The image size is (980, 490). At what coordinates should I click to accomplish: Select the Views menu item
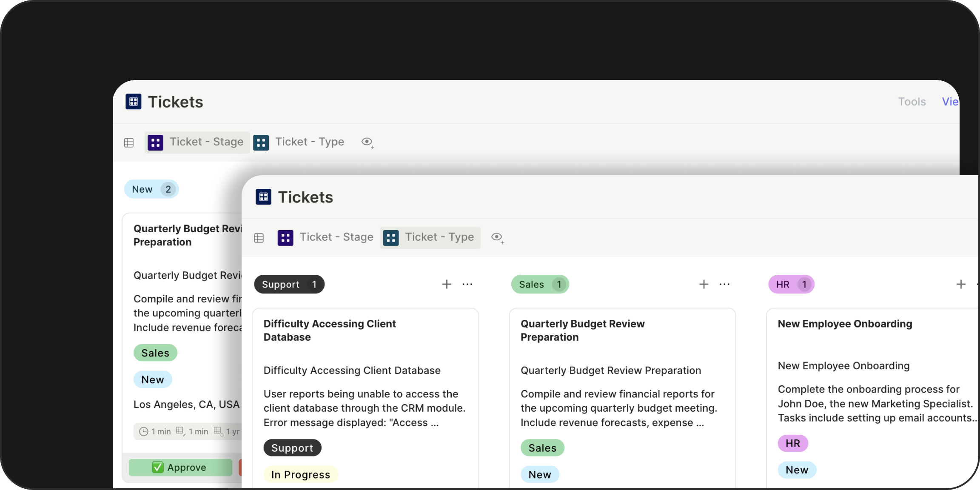[x=950, y=102]
